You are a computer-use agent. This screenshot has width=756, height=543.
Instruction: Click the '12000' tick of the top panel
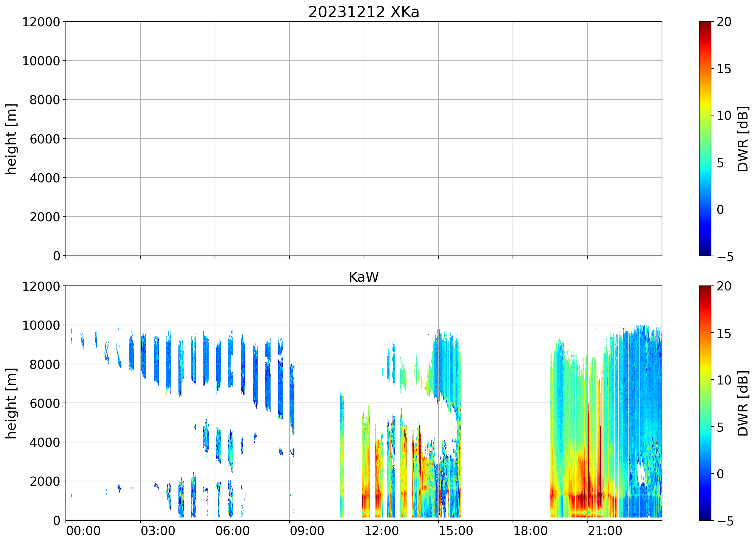point(41,22)
